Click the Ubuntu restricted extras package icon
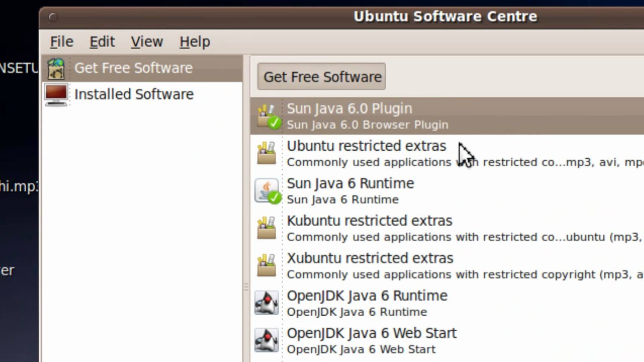The image size is (644, 362). (x=267, y=153)
